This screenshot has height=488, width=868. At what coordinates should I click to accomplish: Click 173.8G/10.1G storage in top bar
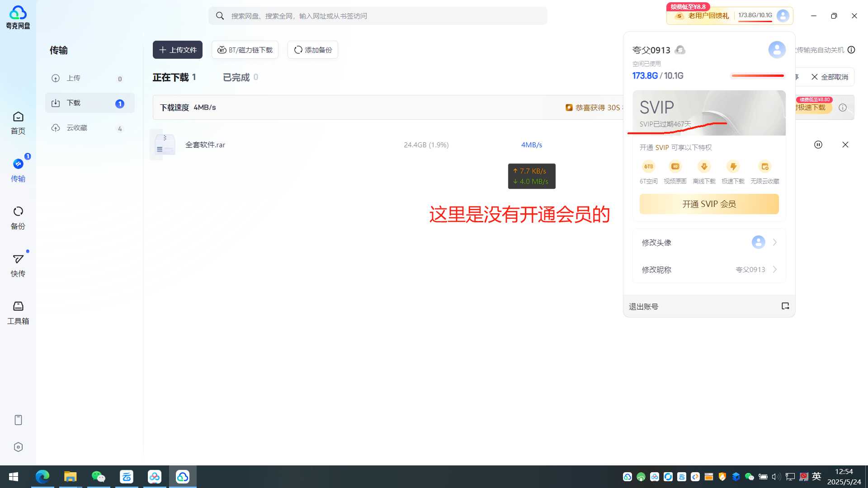point(755,15)
